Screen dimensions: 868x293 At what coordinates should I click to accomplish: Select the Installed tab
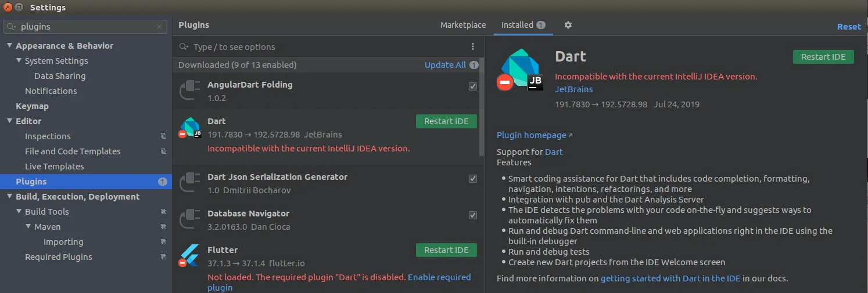[523, 25]
